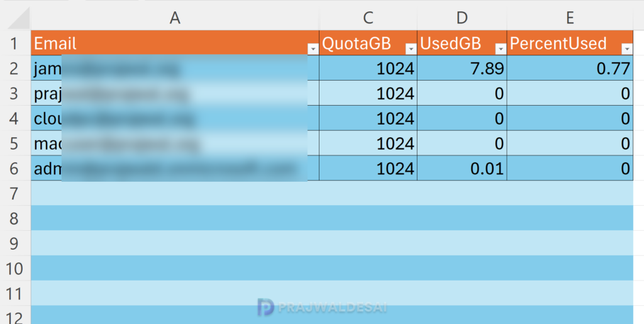Viewport: 644px width, 324px height.
Task: Click the Email header cell
Action: click(175, 43)
